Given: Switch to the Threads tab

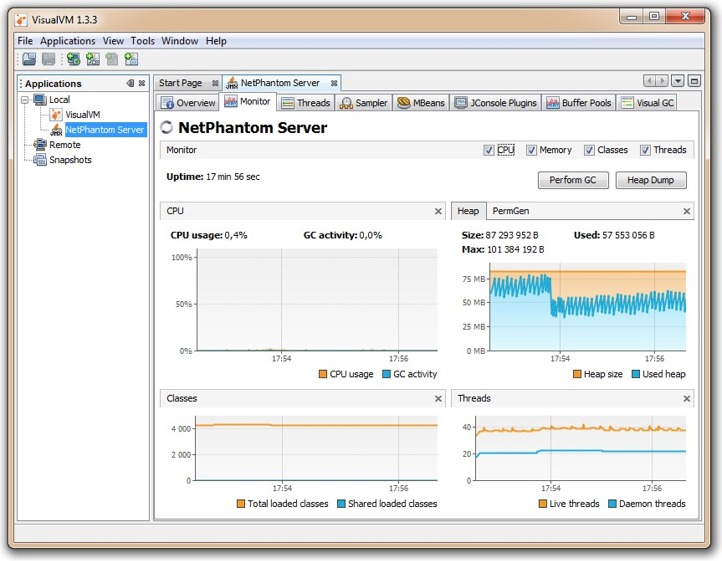Looking at the screenshot, I should (306, 103).
